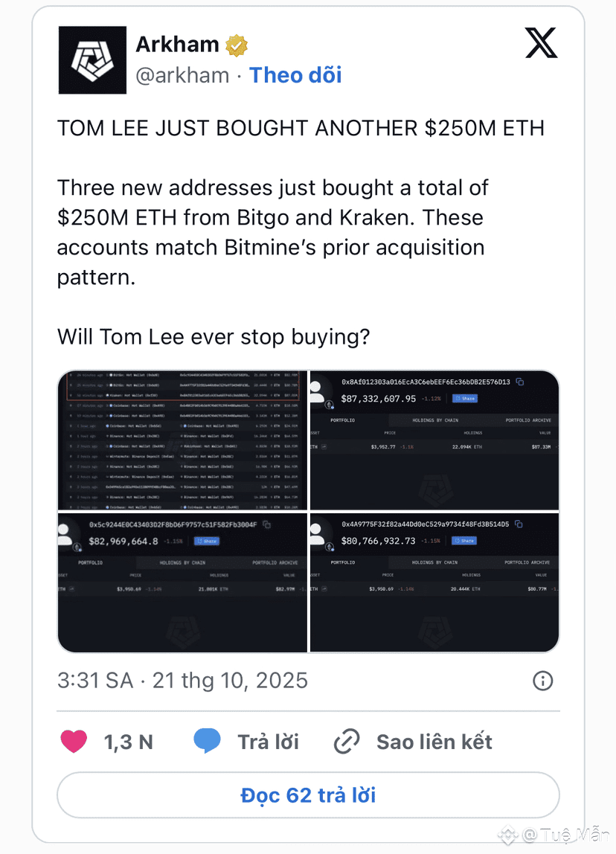Click the X logo icon

pos(541,43)
